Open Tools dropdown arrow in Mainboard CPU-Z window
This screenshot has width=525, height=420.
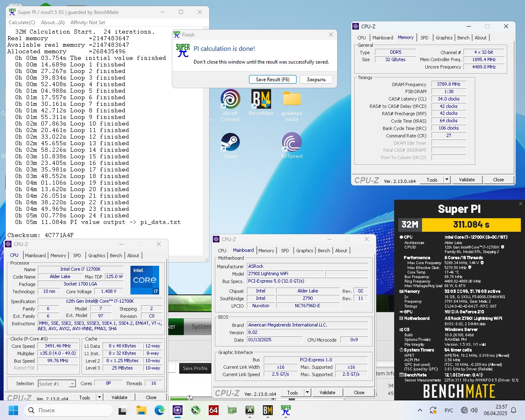[307, 393]
